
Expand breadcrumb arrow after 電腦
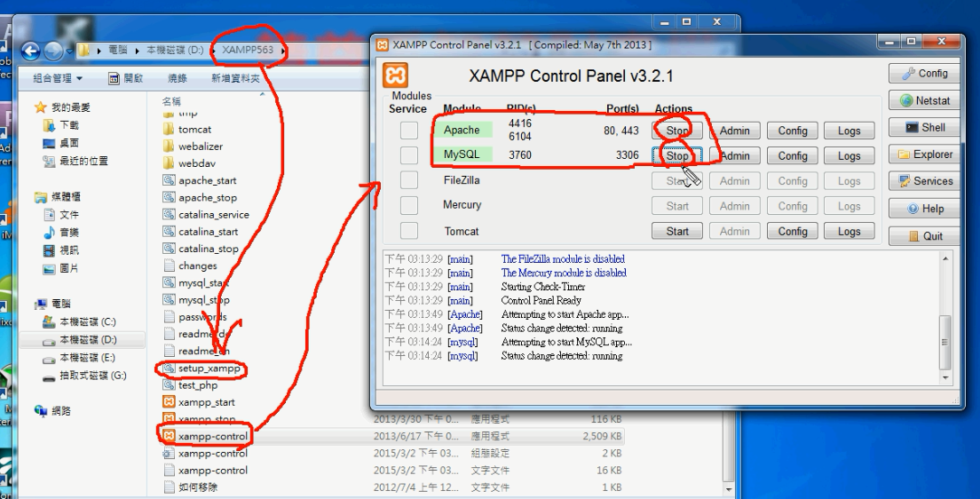pos(138,51)
